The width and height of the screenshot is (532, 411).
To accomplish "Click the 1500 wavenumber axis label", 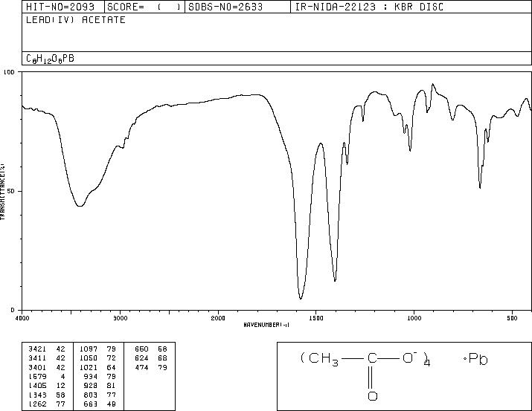I will pos(316,318).
